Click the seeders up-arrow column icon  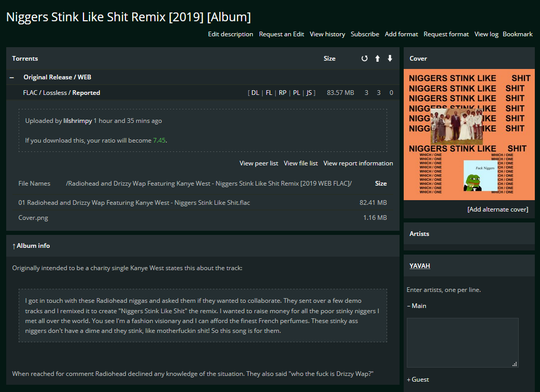click(377, 59)
